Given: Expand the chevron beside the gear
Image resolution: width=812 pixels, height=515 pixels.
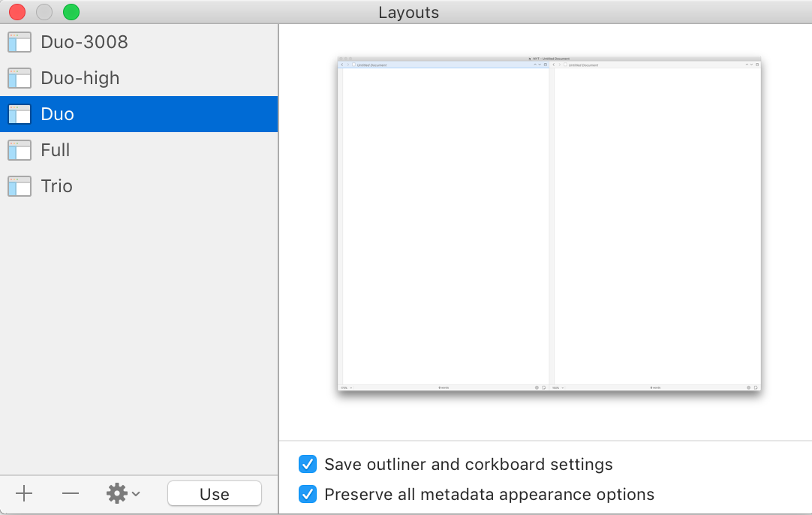Looking at the screenshot, I should [136, 494].
